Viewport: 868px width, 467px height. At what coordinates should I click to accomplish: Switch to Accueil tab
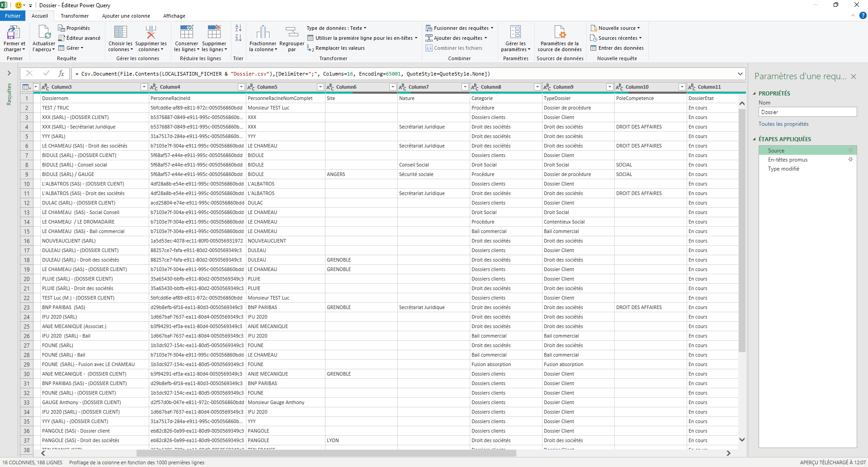coord(40,16)
